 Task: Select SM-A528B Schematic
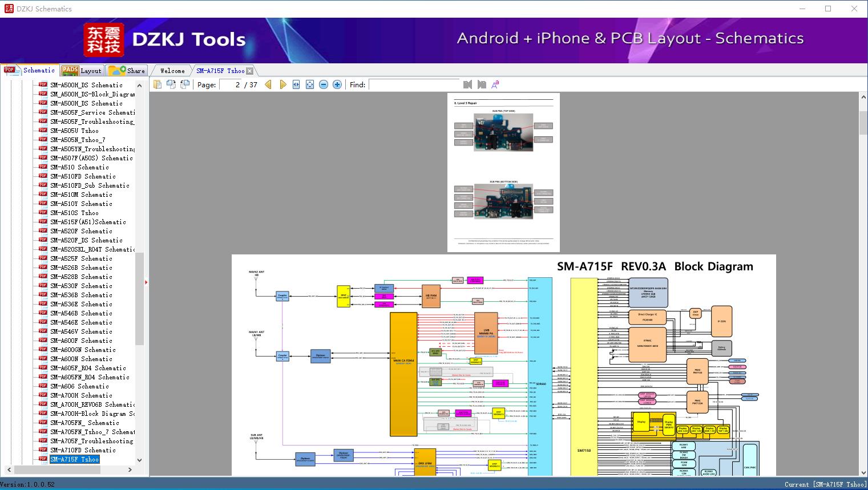tap(81, 277)
